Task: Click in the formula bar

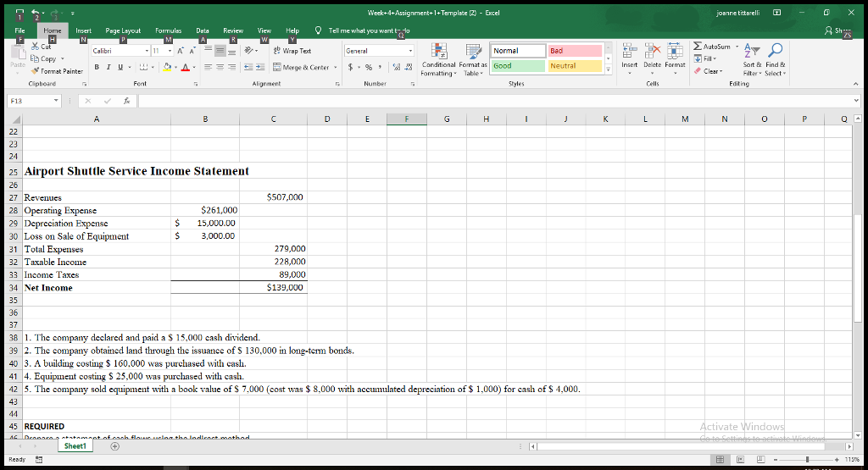Action: pos(495,101)
